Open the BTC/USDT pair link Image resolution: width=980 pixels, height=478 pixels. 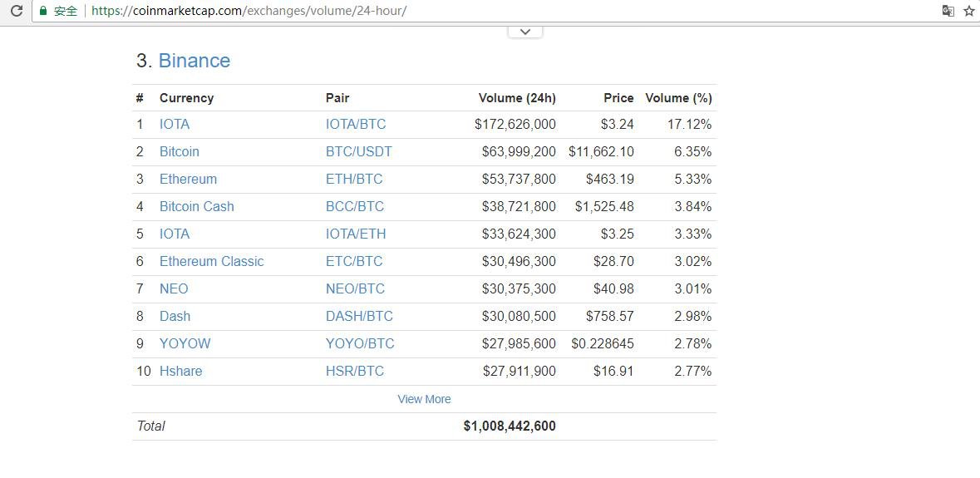(x=359, y=152)
